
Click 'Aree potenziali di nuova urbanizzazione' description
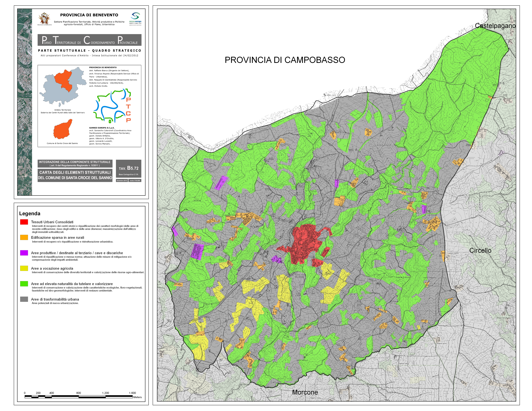pos(55,303)
